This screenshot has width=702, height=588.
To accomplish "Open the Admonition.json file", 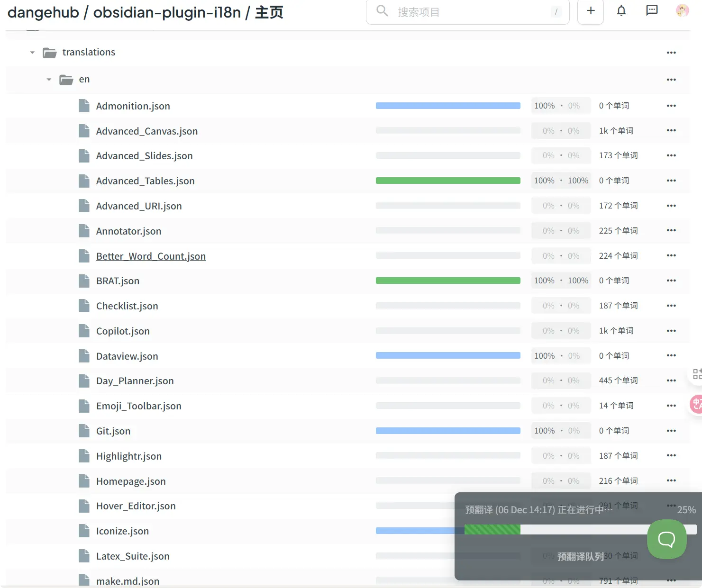I will [133, 106].
